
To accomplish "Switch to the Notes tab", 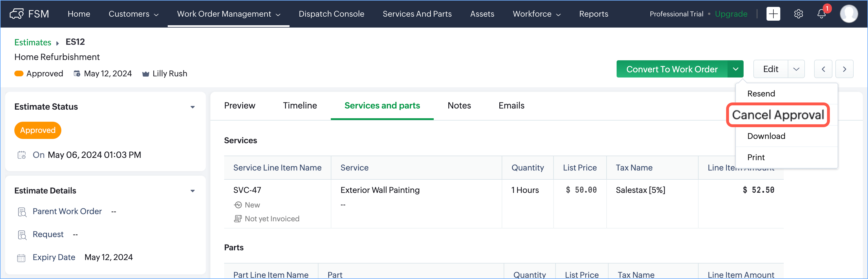I will (x=459, y=106).
